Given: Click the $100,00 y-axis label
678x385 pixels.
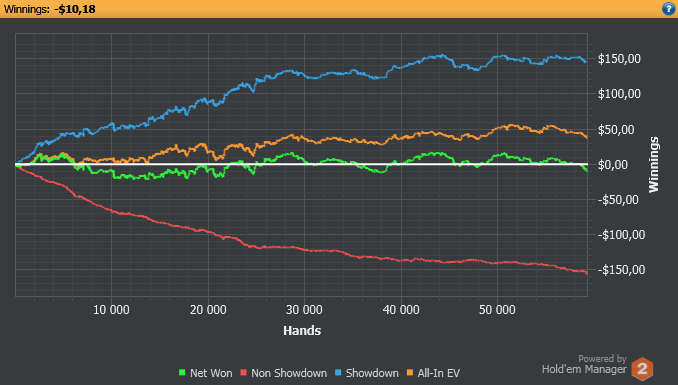Looking at the screenshot, I should (x=619, y=94).
